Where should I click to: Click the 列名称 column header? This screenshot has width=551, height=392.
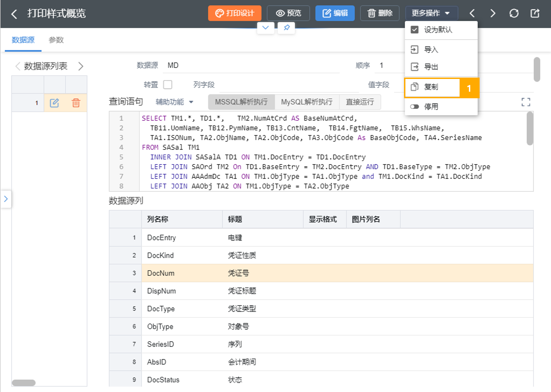(182, 219)
